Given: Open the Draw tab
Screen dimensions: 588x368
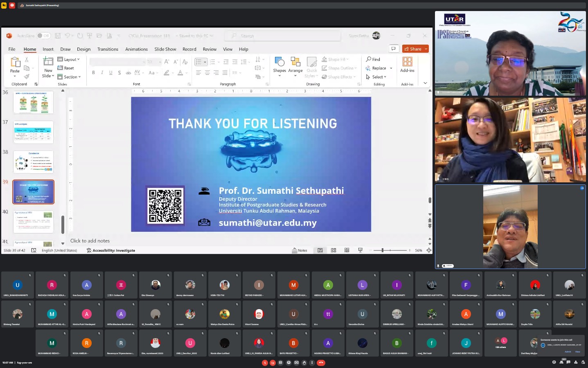Looking at the screenshot, I should (x=65, y=49).
